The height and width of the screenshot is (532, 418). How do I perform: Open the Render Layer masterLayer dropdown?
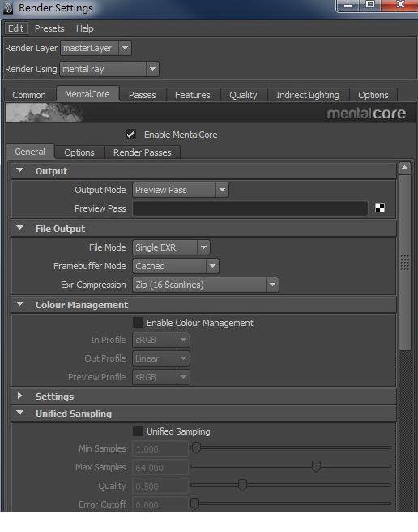pos(96,48)
